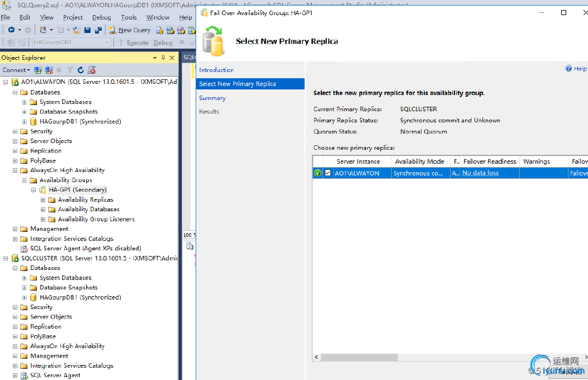This screenshot has height=380, width=588.
Task: Tick the AO1\ALWAYON replica checkbox
Action: 328,173
